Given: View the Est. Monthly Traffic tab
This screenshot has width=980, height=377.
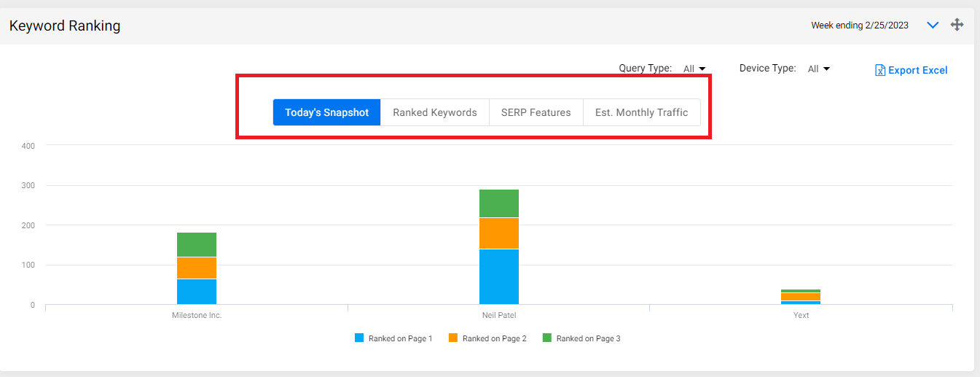Looking at the screenshot, I should click(x=642, y=112).
